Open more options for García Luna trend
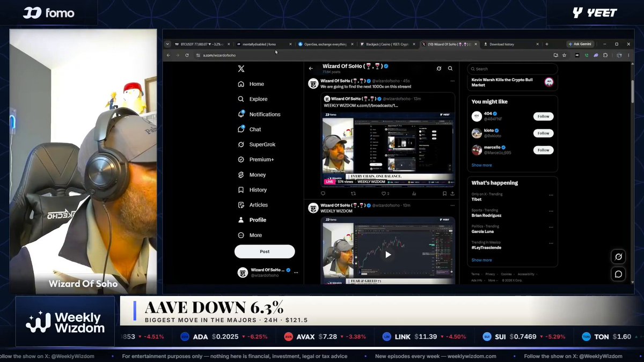This screenshot has width=644, height=362. pos(551,227)
